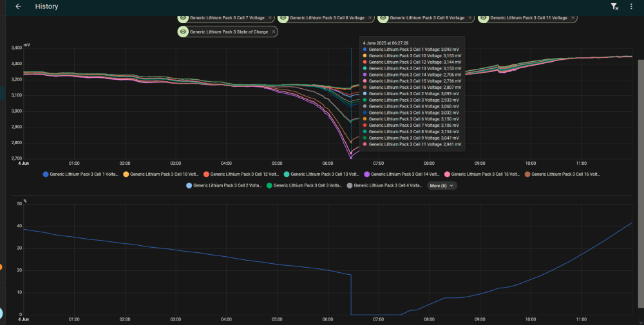This screenshot has height=325, width=644.
Task: Toggle Cell 1 Voltage legend series
Action: click(x=80, y=174)
